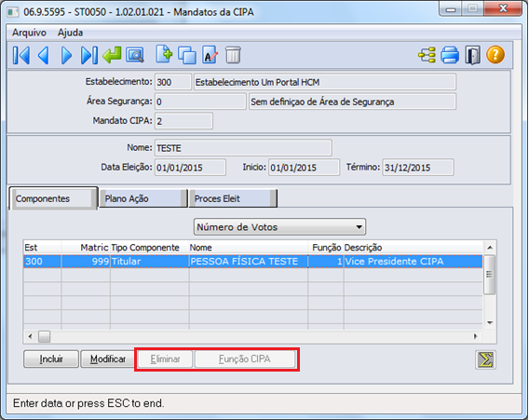Click the Est column header
Screen dimensions: 529x420
42,248
